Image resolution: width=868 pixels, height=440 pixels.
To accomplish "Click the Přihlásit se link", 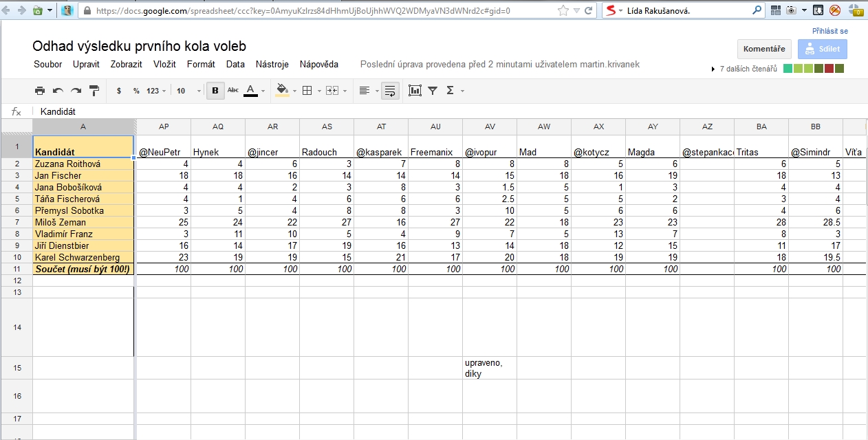I will click(x=829, y=31).
